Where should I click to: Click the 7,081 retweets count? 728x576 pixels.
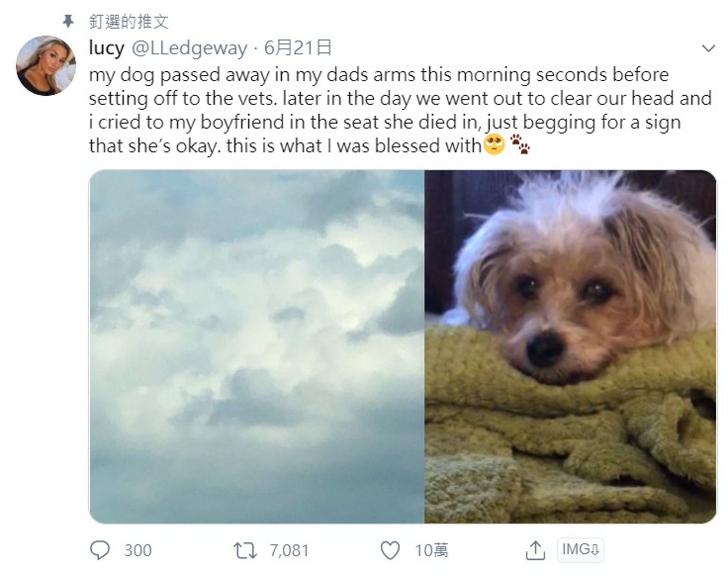[x=289, y=551]
